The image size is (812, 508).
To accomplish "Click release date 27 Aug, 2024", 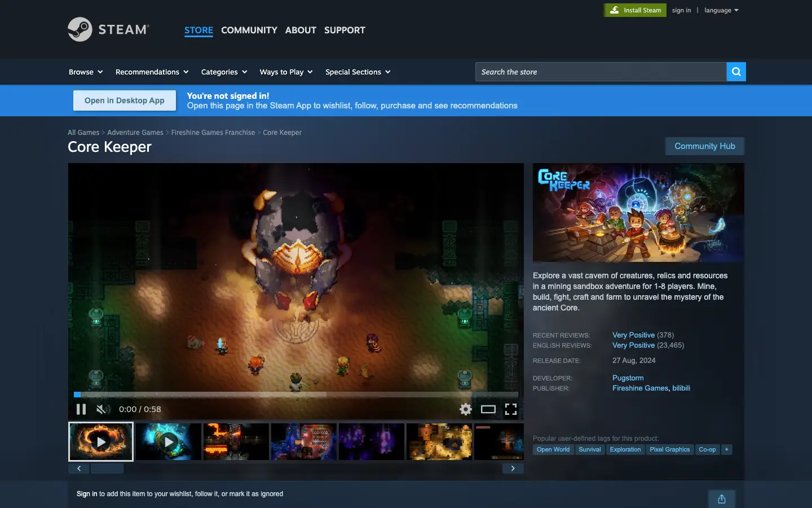I will tap(634, 360).
